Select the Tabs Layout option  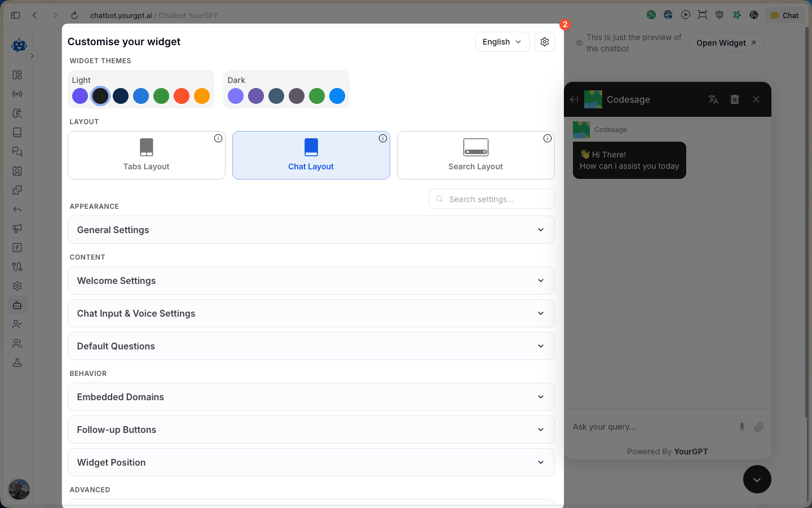pyautogui.click(x=146, y=155)
